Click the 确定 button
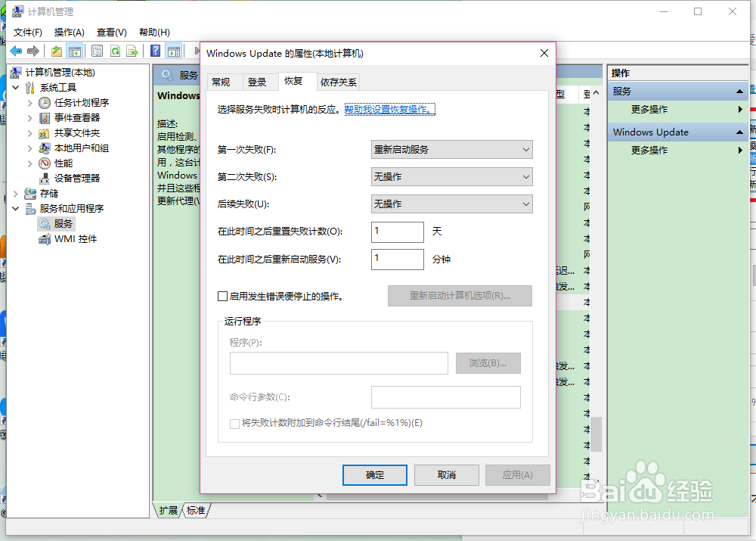Image resolution: width=756 pixels, height=541 pixels. click(x=375, y=475)
